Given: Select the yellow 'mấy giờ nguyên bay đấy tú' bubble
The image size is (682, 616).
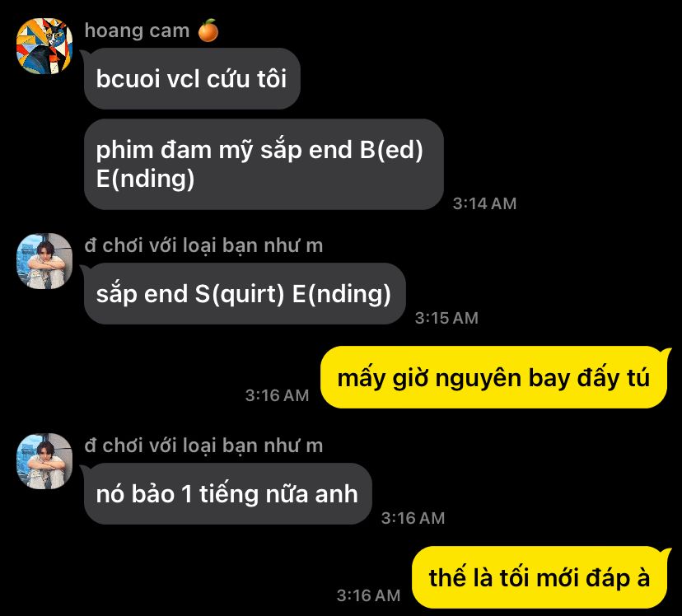Looking at the screenshot, I should click(493, 377).
